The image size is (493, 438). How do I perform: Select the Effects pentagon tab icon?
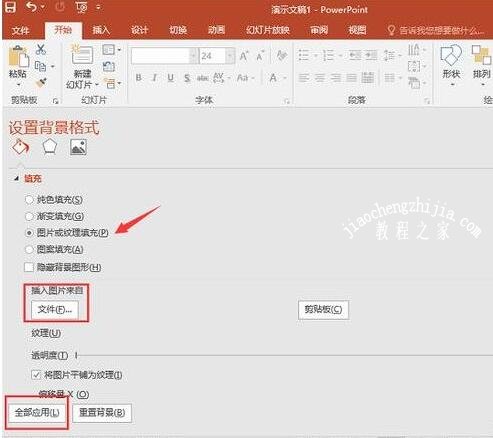[x=49, y=147]
